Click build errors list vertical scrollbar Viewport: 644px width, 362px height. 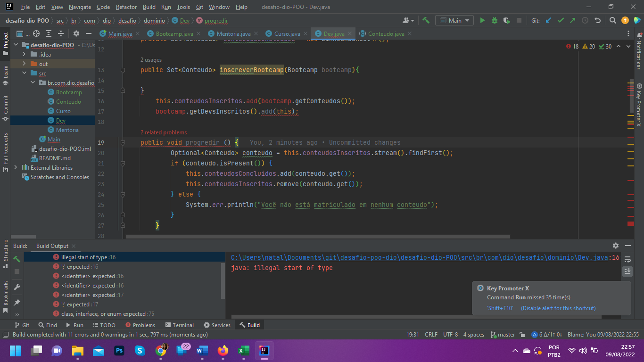(x=223, y=280)
